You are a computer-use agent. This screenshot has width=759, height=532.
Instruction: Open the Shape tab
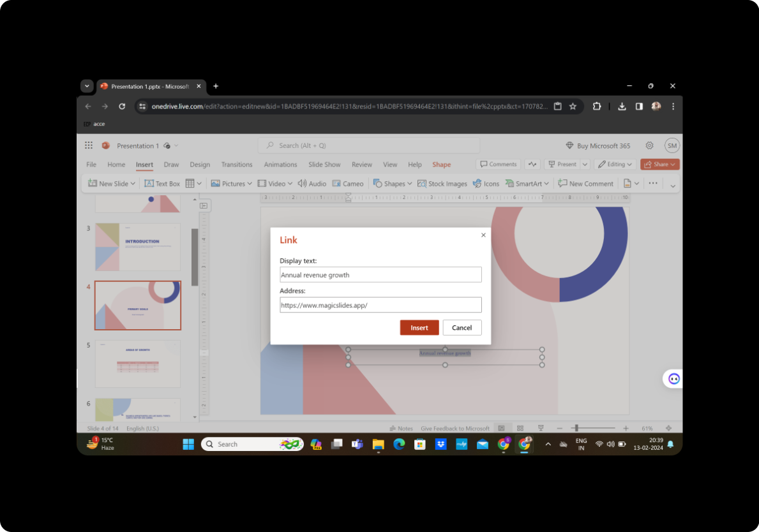coord(442,165)
